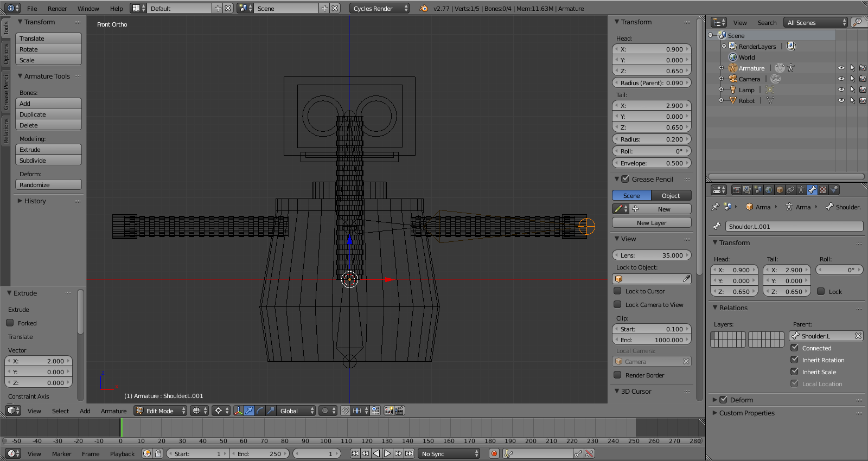The width and height of the screenshot is (868, 461).
Task: Hide the Armature in outliner with eye
Action: pos(841,68)
